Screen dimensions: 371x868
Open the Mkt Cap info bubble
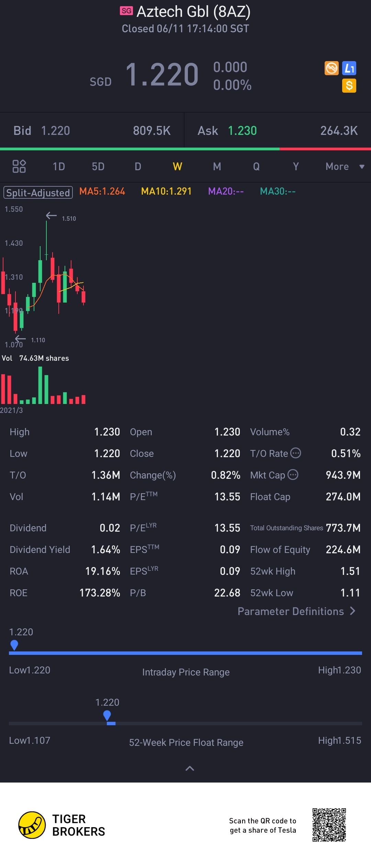(293, 475)
